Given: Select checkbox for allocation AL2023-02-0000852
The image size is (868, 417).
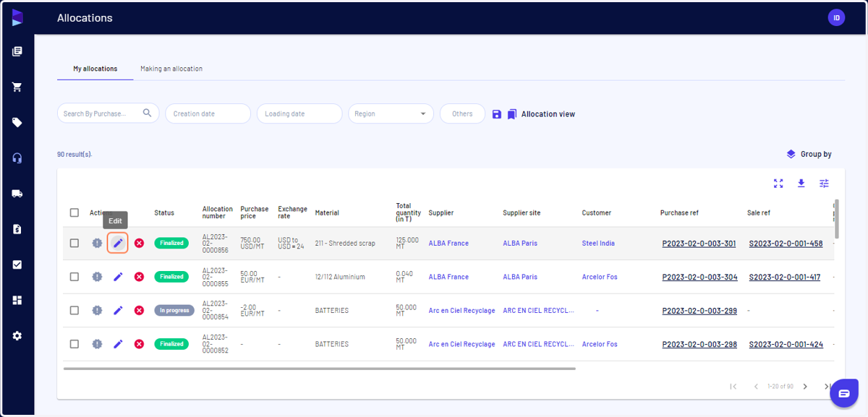Looking at the screenshot, I should click(75, 344).
